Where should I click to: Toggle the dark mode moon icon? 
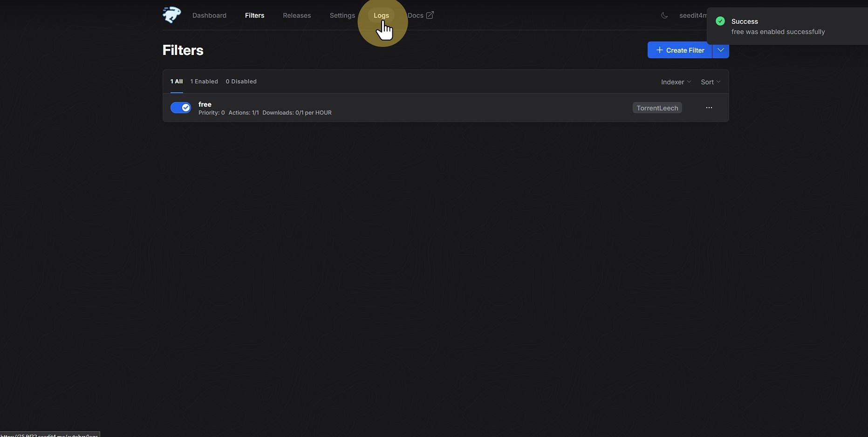click(664, 15)
